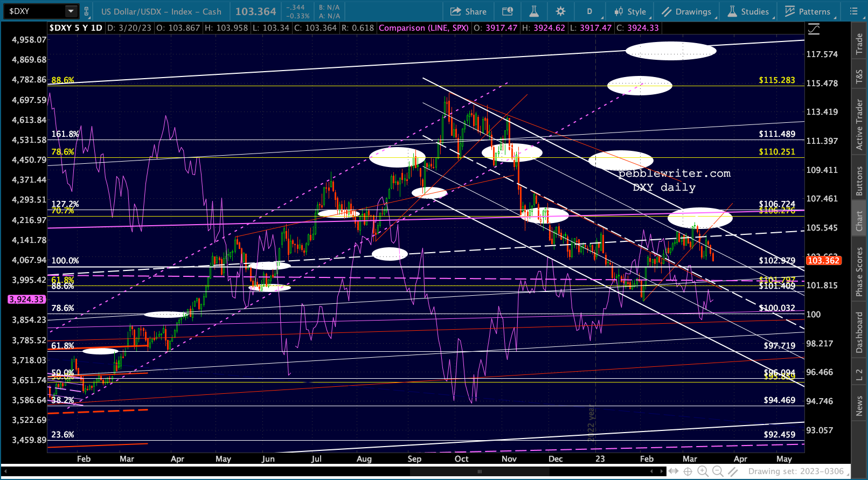
Task: Click the $92.459 price level label
Action: (779, 434)
